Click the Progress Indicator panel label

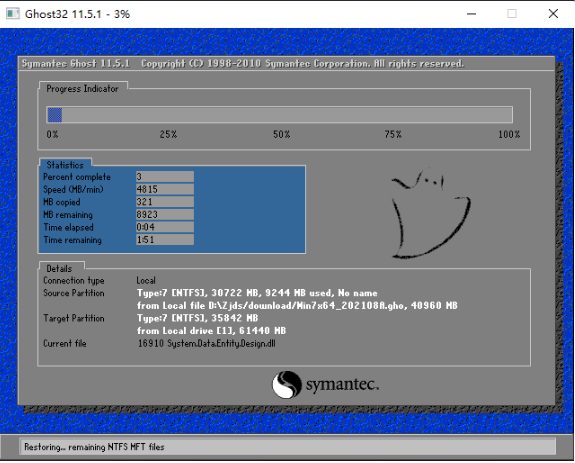click(x=82, y=89)
